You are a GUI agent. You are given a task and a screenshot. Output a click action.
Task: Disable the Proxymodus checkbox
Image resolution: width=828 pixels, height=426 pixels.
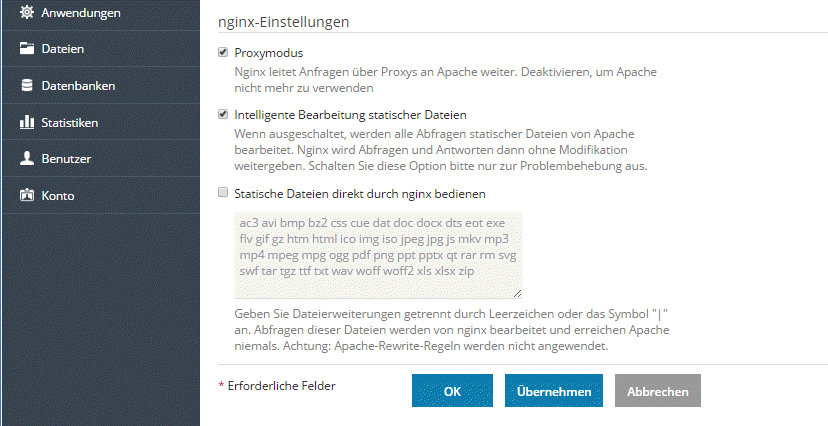point(223,52)
